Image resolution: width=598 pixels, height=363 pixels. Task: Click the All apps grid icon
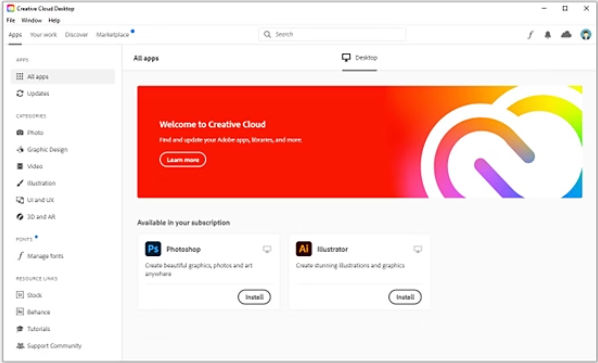(20, 76)
